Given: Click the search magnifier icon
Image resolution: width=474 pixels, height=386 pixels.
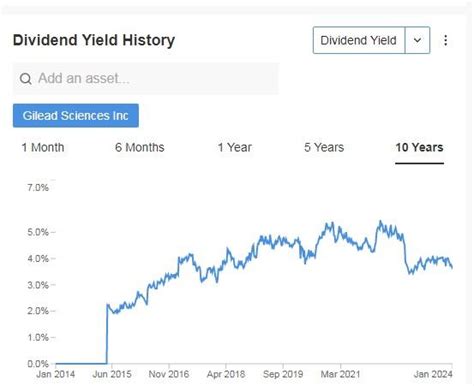Looking at the screenshot, I should coord(25,79).
